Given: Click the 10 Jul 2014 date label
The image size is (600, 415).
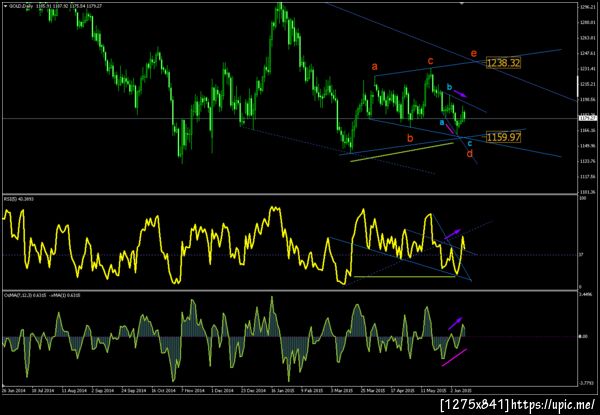Looking at the screenshot, I should tap(43, 391).
